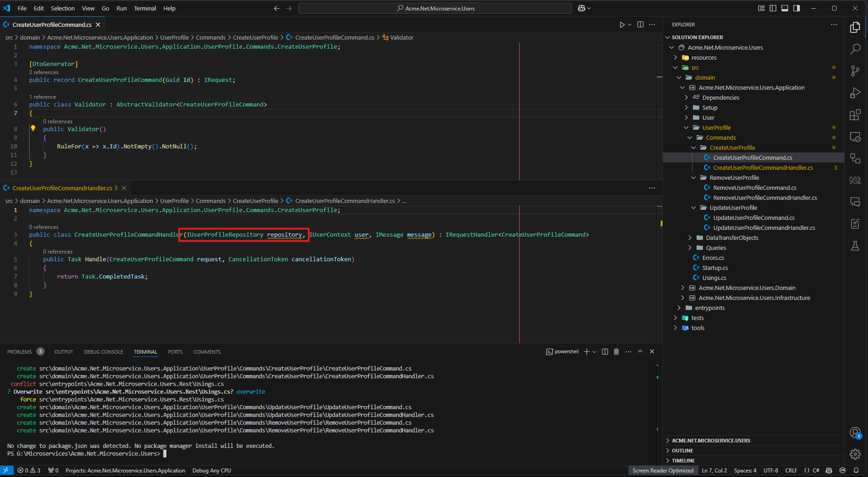868x477 pixels.
Task: Open the Terminal menu
Action: (145, 8)
